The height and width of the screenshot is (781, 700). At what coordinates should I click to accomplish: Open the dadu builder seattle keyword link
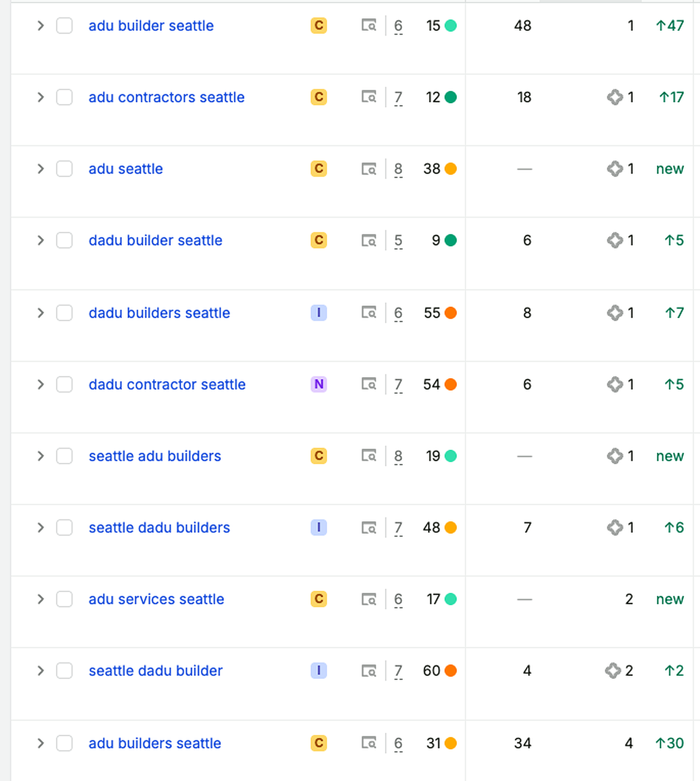[x=155, y=240]
